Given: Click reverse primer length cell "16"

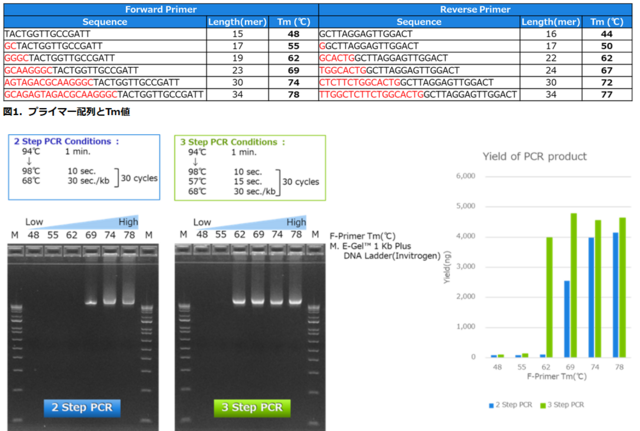Looking at the screenshot, I should point(551,34).
